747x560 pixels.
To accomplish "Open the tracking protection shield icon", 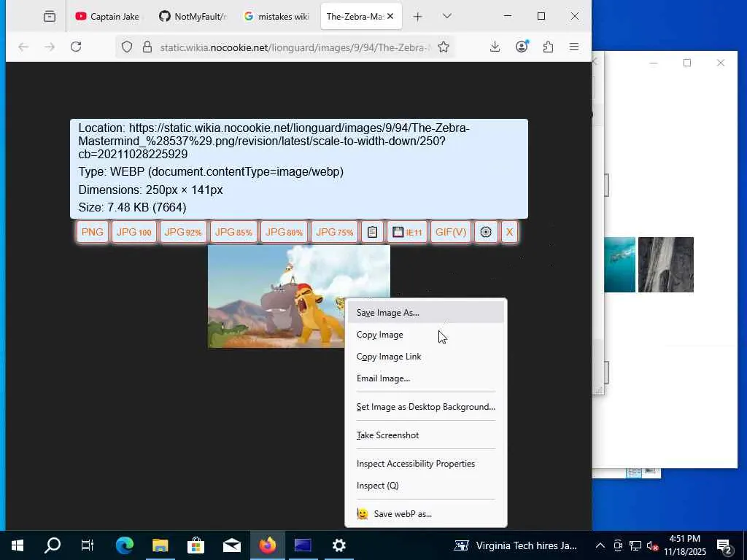I will click(x=126, y=47).
